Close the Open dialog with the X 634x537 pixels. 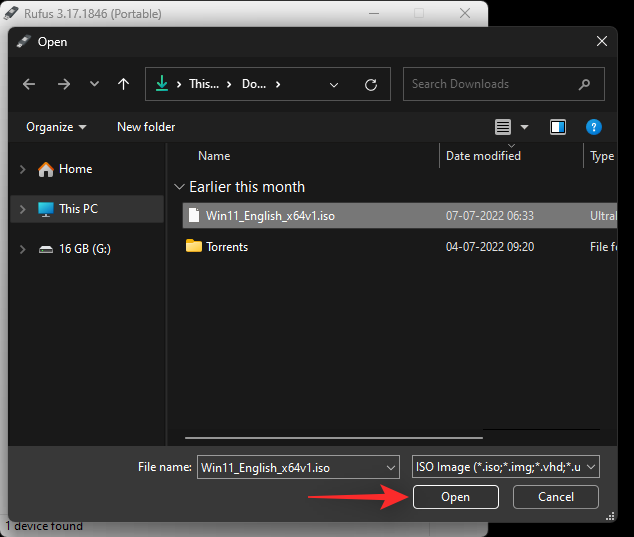click(602, 41)
